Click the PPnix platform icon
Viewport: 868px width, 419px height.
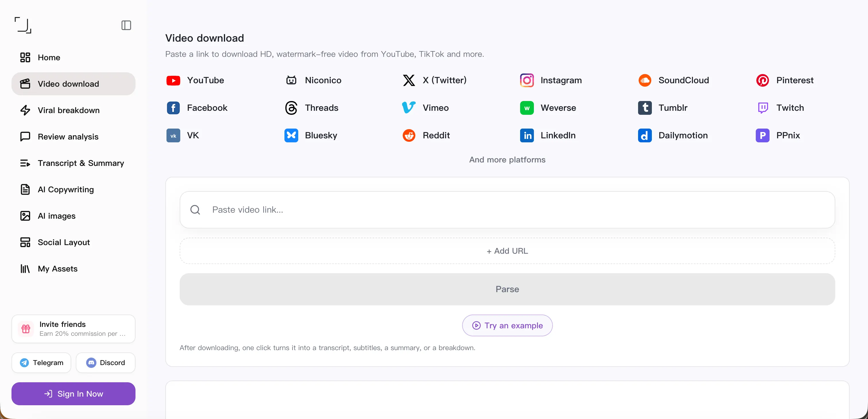763,136
